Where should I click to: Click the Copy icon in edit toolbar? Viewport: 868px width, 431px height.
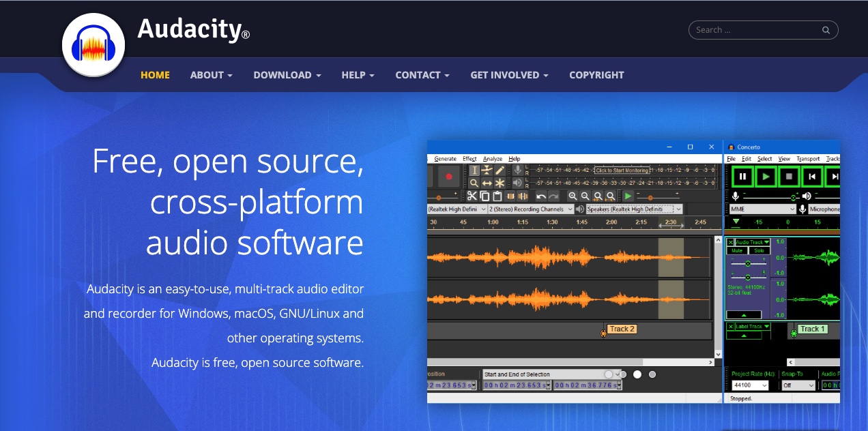coord(484,196)
